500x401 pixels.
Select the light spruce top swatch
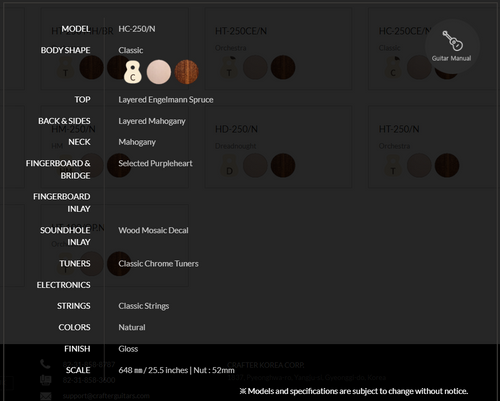[159, 72]
